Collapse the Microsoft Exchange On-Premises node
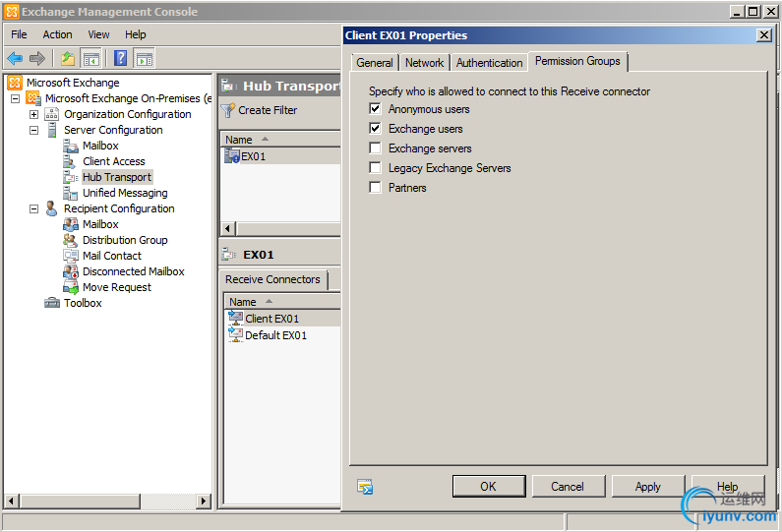 (x=16, y=98)
